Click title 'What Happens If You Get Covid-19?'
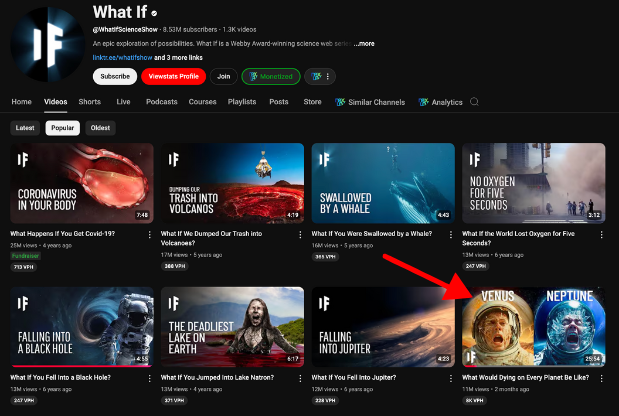Image resolution: width=619 pixels, height=416 pixels. pos(62,234)
